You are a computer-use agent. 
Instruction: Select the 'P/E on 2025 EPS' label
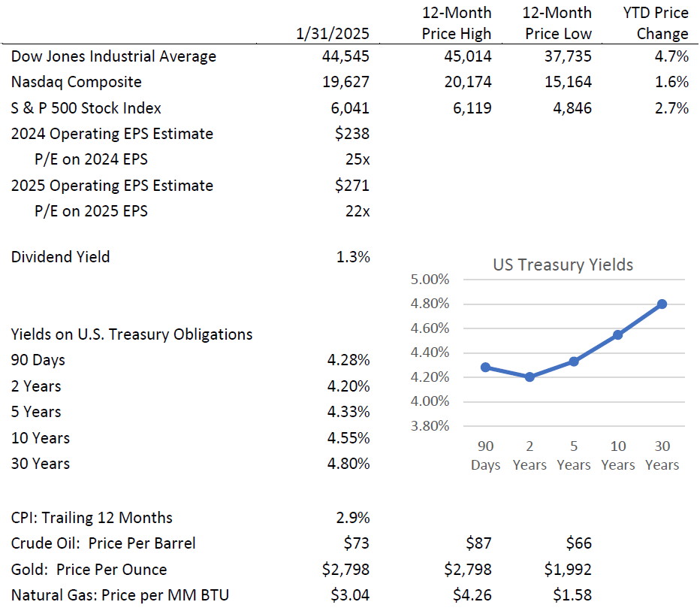[91, 211]
